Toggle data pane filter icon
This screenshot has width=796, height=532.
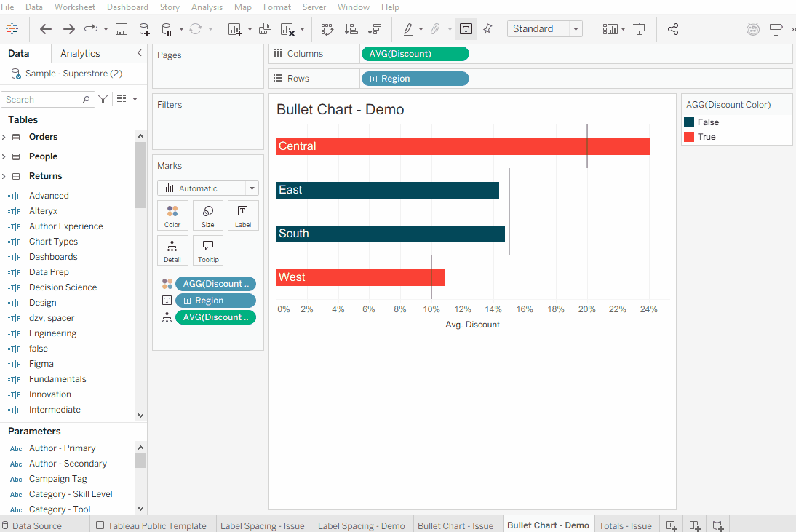tap(103, 99)
